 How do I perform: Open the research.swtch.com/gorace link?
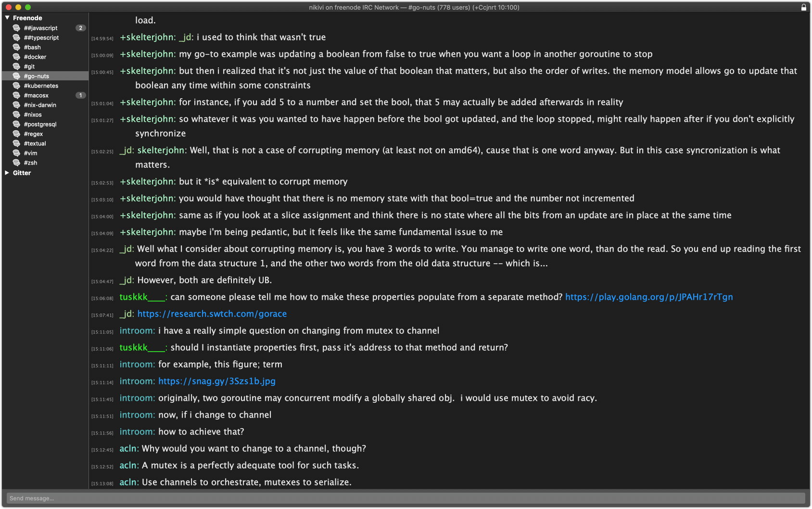click(212, 314)
